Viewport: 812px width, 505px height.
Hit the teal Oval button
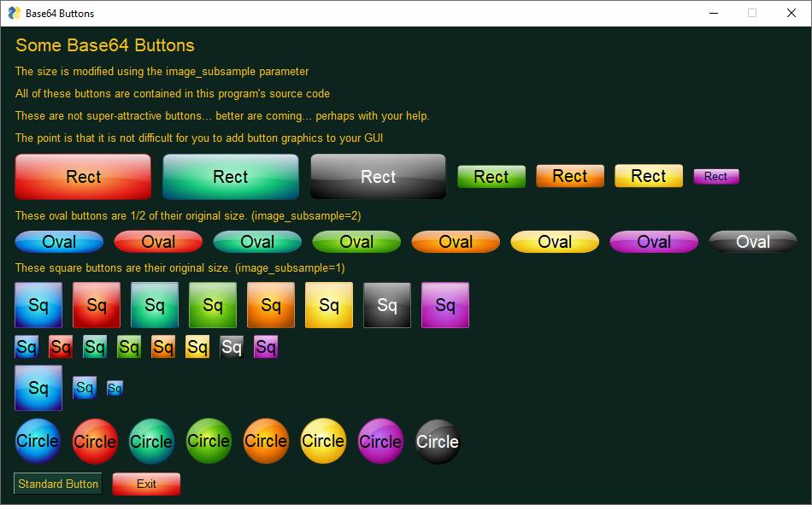pos(257,242)
